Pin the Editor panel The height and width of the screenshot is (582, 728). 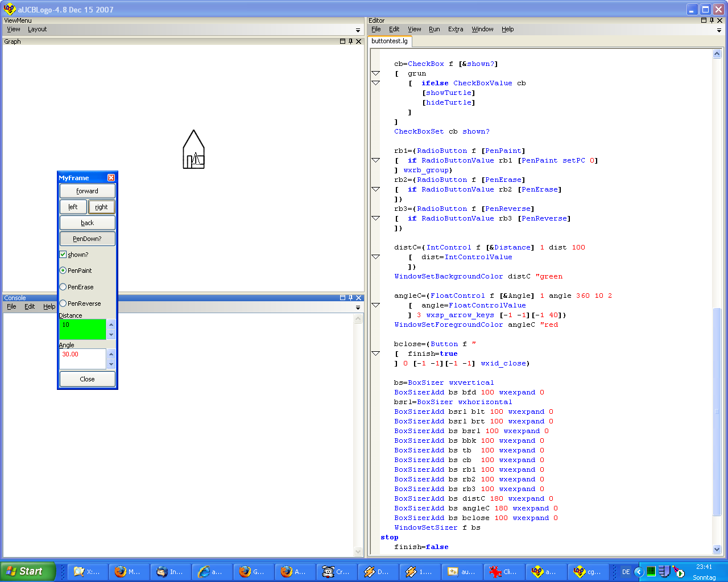tap(712, 20)
